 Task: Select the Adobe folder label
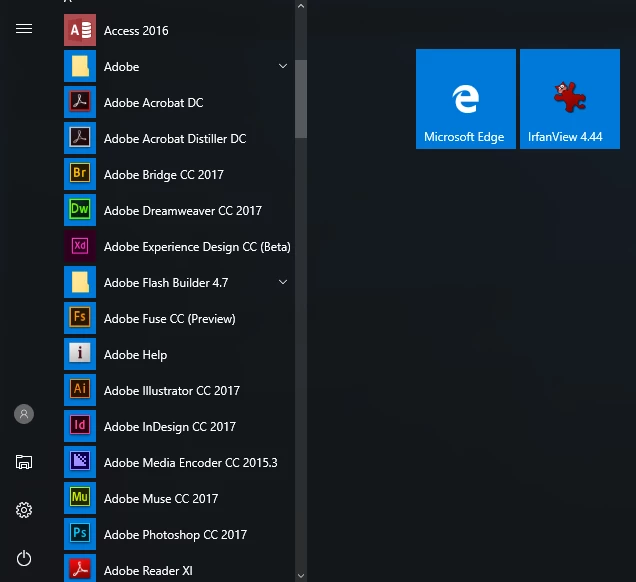click(x=121, y=67)
